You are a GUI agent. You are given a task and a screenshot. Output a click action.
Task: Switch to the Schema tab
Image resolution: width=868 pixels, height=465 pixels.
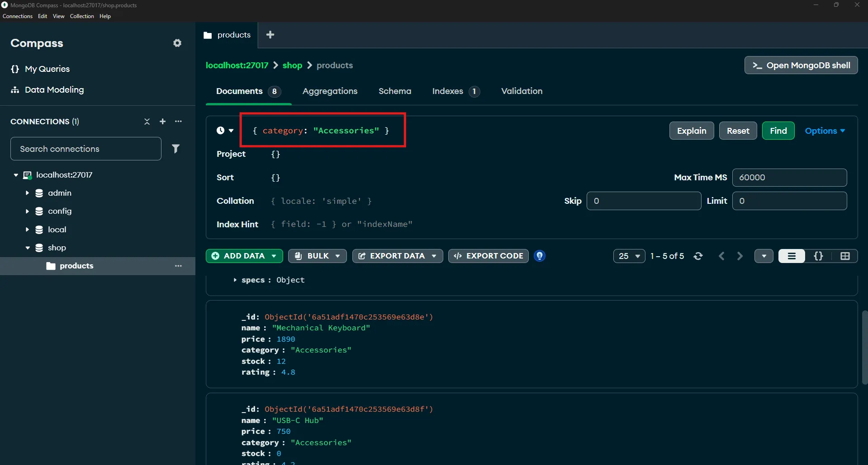(395, 91)
